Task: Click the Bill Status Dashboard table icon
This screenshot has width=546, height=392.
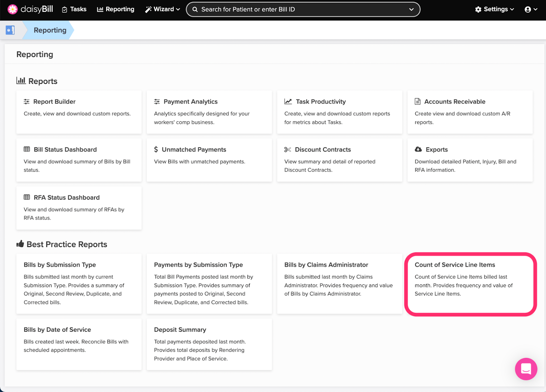Action: (27, 149)
